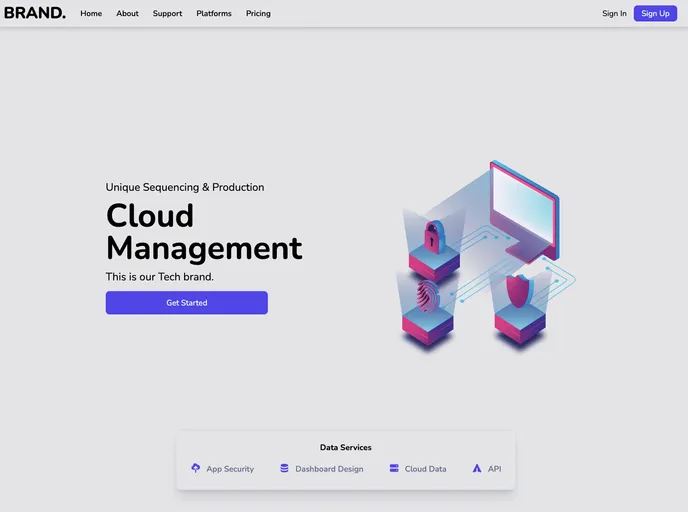Click the padlock illustration icon
The height and width of the screenshot is (512, 688).
pyautogui.click(x=433, y=238)
